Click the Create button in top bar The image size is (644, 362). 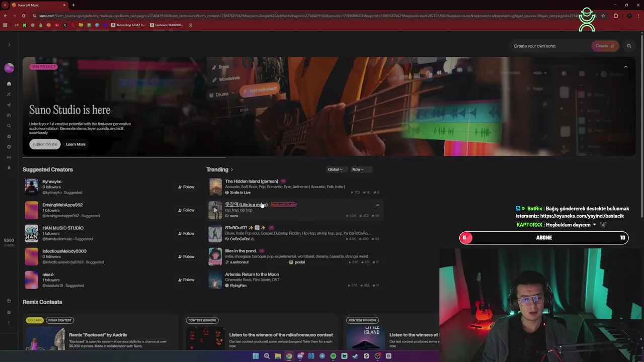[x=605, y=46]
